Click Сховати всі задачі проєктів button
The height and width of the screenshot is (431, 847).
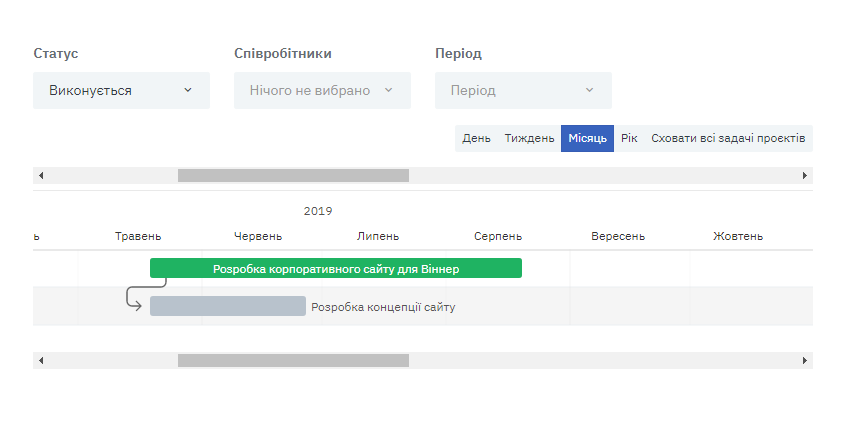(x=728, y=138)
